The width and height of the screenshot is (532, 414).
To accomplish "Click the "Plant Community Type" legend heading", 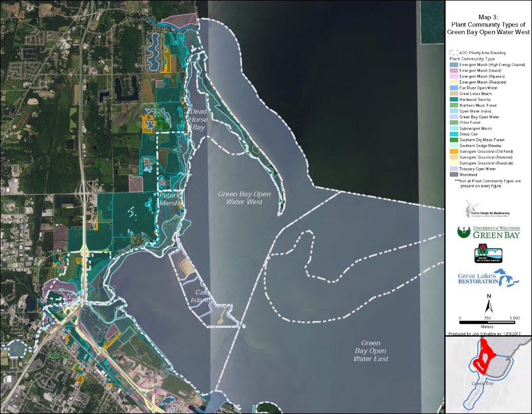I will point(472,59).
